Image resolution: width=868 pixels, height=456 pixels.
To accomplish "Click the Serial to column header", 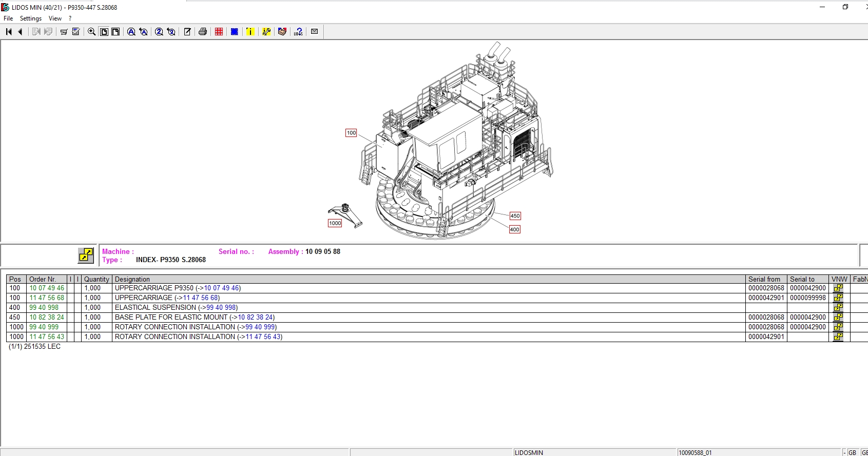I will [x=807, y=279].
